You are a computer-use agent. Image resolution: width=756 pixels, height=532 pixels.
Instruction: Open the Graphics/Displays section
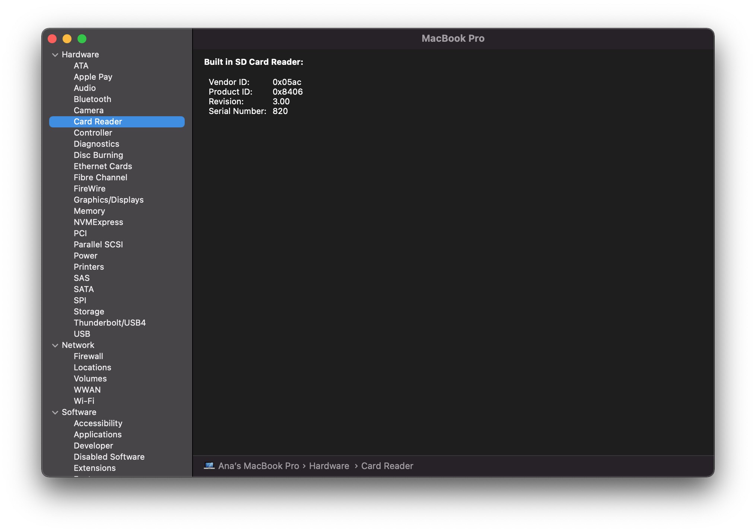coord(108,200)
